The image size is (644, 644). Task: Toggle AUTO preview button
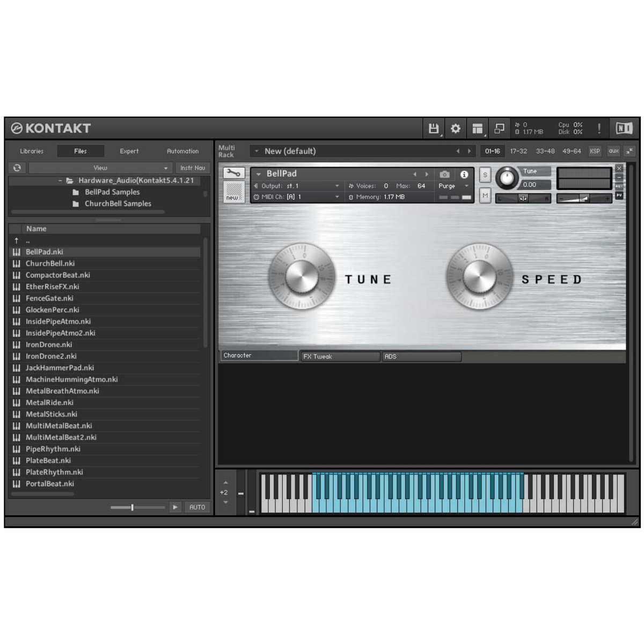pyautogui.click(x=197, y=507)
